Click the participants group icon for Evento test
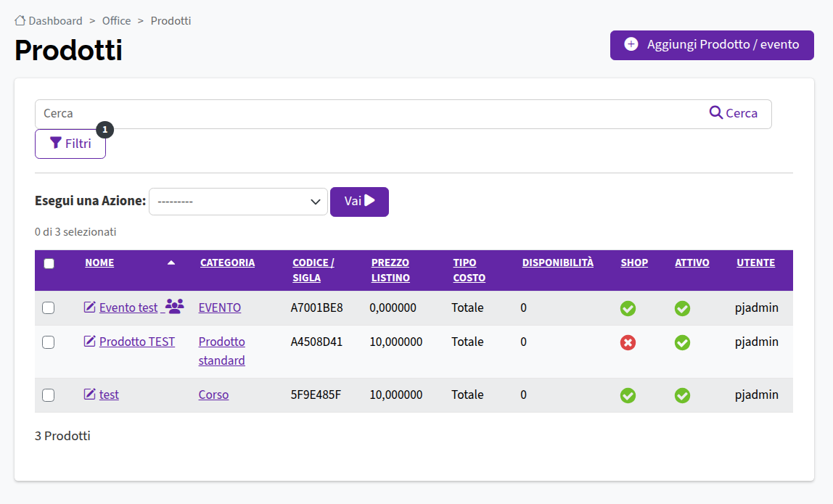Image resolution: width=833 pixels, height=504 pixels. tap(174, 306)
